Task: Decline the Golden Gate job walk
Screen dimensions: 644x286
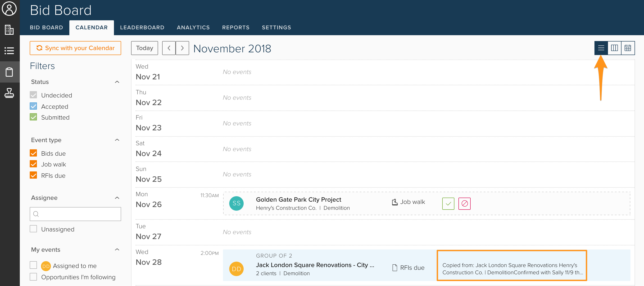Action: click(464, 203)
